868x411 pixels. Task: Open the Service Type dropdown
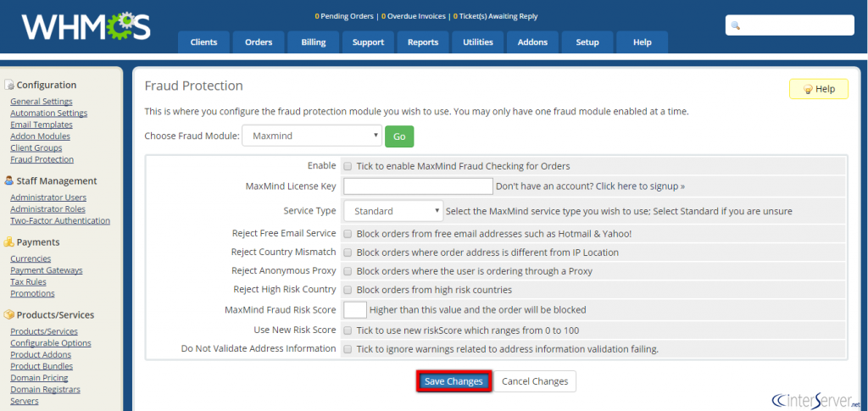[393, 211]
